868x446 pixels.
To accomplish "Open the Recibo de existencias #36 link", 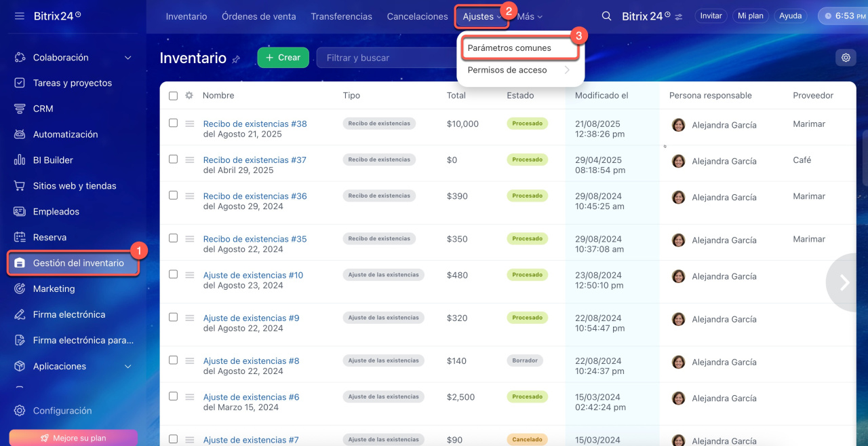I will [x=255, y=196].
